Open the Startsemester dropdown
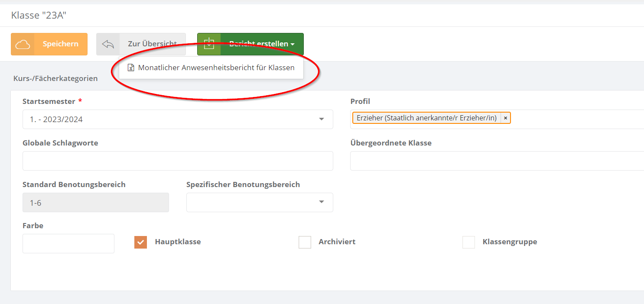 pos(178,119)
